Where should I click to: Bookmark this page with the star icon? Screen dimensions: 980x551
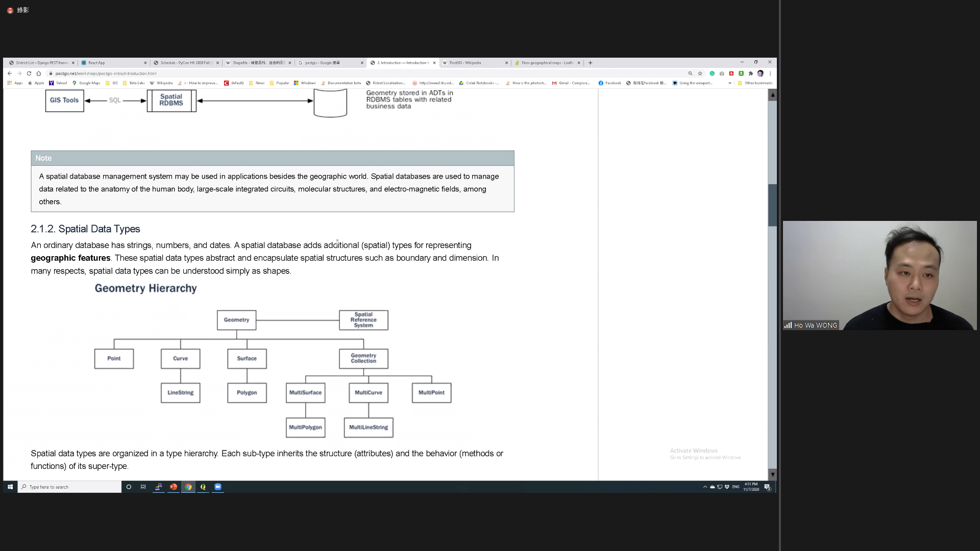(x=700, y=73)
